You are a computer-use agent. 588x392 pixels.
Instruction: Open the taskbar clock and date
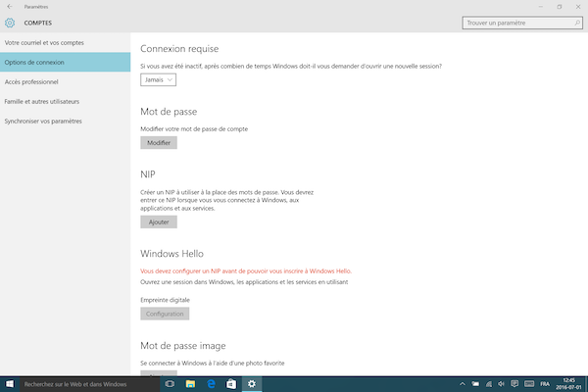(x=568, y=384)
